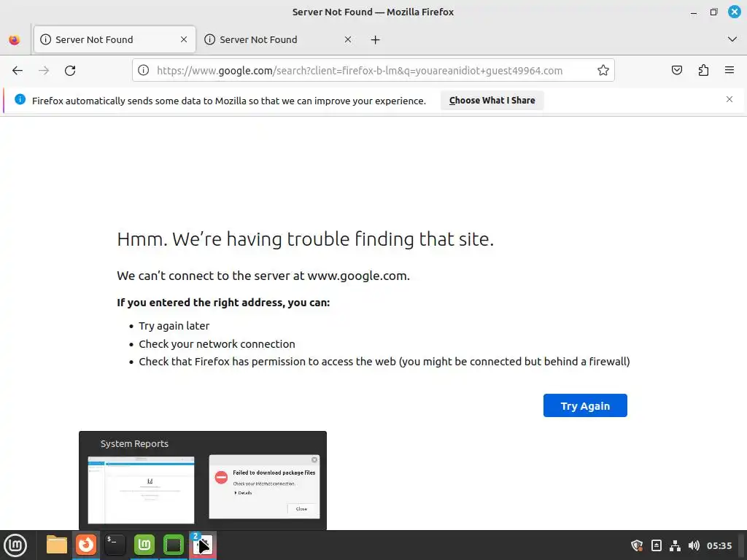Save page to Pocket
This screenshot has height=560, width=747.
pos(676,71)
